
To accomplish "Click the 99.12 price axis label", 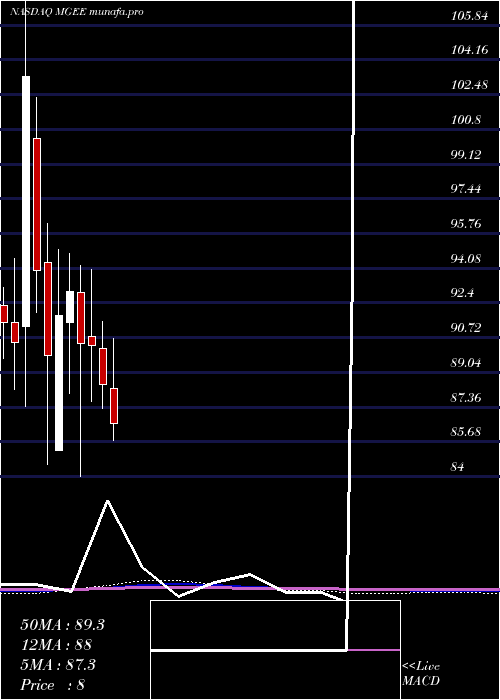I will coord(466,154).
